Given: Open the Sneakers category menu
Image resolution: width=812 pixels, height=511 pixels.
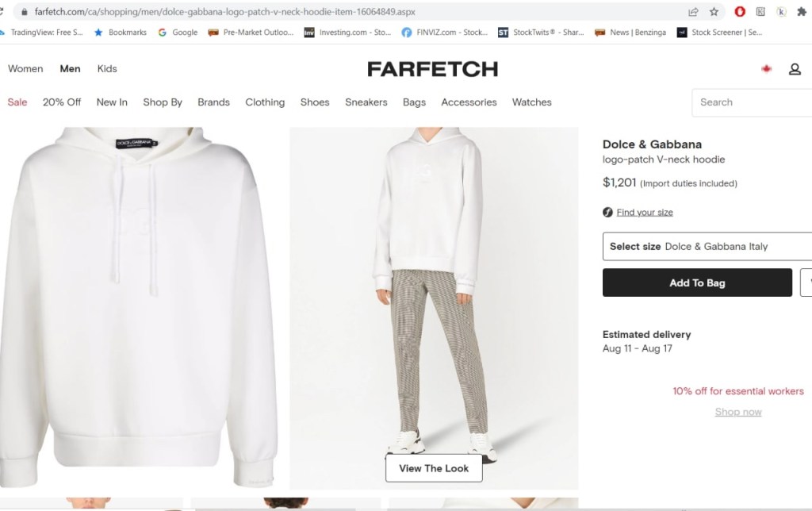Looking at the screenshot, I should (366, 102).
